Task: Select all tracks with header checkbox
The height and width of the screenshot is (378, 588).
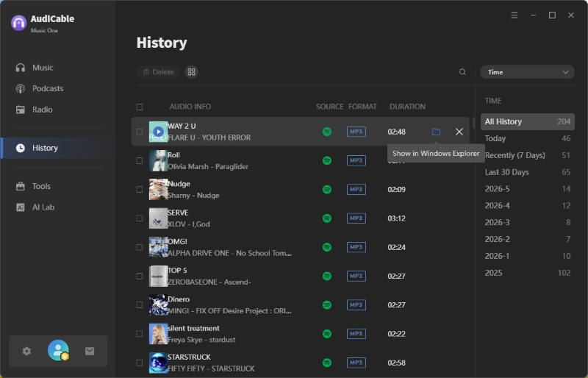Action: click(140, 107)
